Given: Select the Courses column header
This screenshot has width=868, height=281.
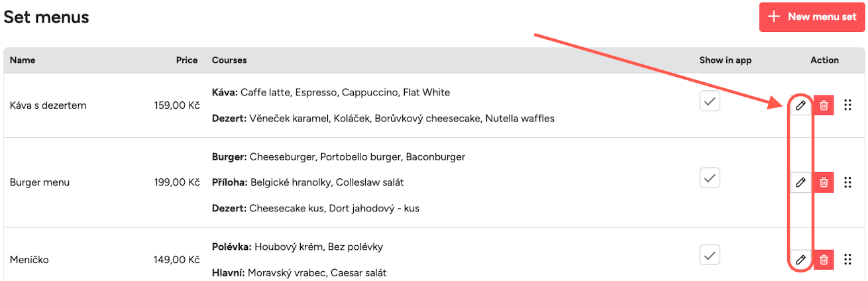Looking at the screenshot, I should [x=229, y=60].
